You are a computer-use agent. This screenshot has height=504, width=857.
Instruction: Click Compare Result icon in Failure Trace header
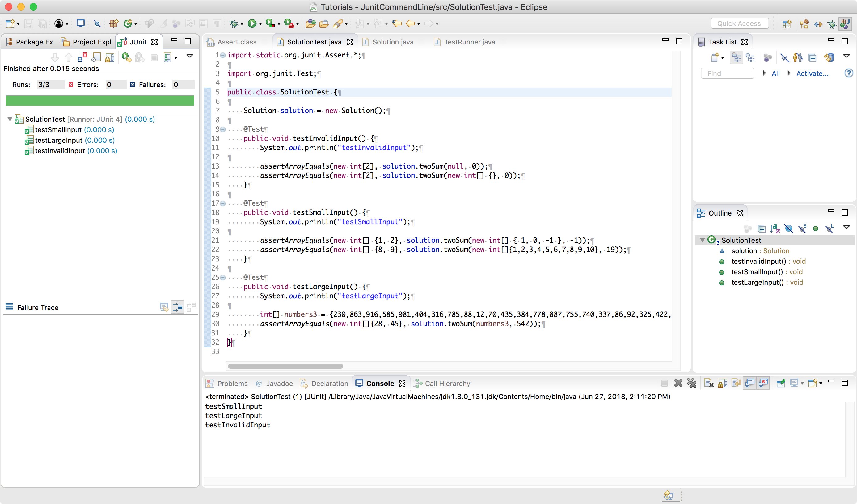(191, 307)
